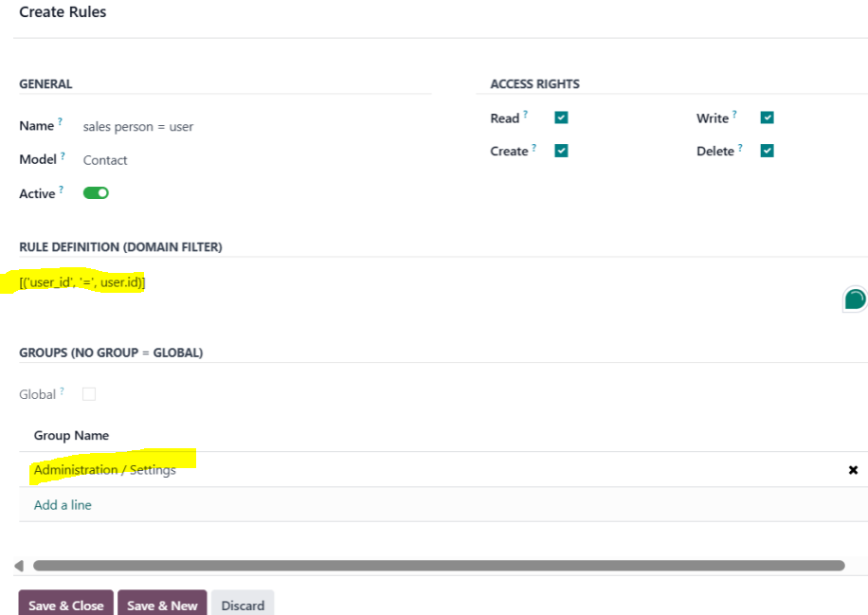868x615 pixels.
Task: Open the green chat bubble icon
Action: point(855,299)
